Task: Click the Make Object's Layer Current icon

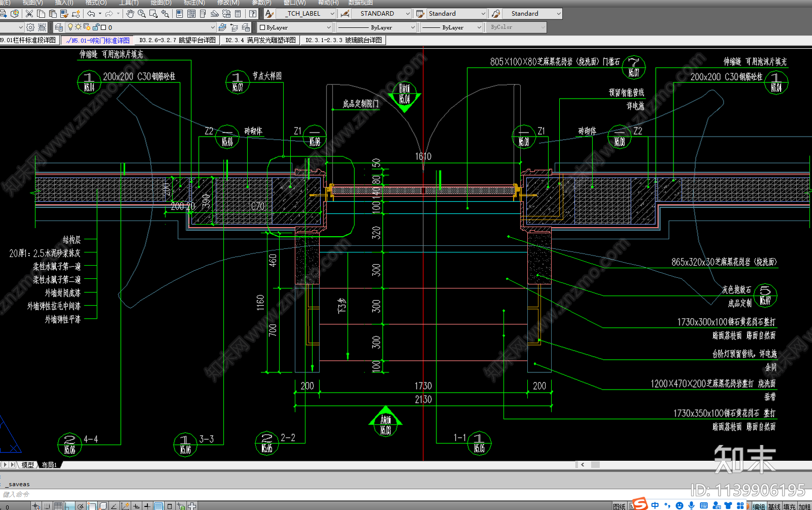Action: [x=222, y=27]
